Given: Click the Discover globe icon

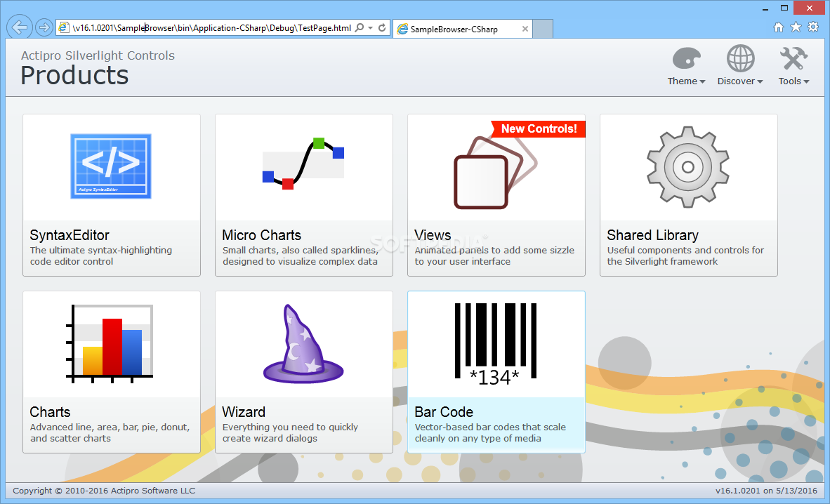Looking at the screenshot, I should click(740, 58).
